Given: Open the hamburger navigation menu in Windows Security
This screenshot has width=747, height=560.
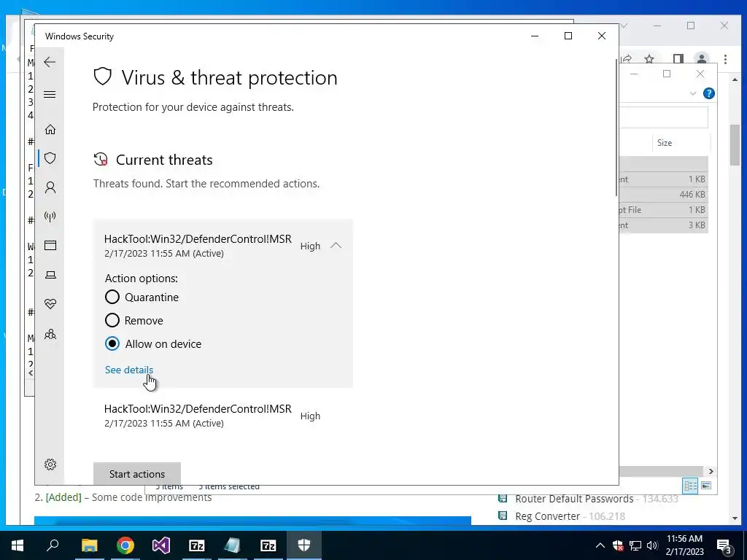Looking at the screenshot, I should point(50,94).
